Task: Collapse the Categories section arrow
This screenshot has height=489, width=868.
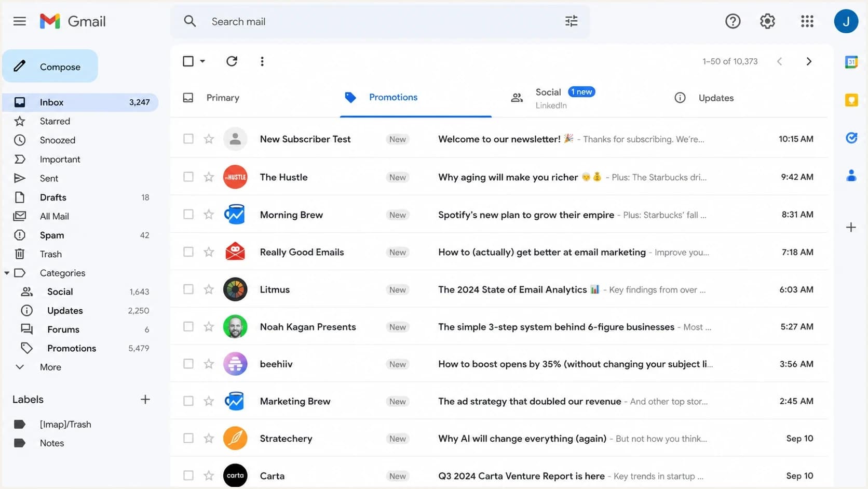Action: click(x=7, y=273)
